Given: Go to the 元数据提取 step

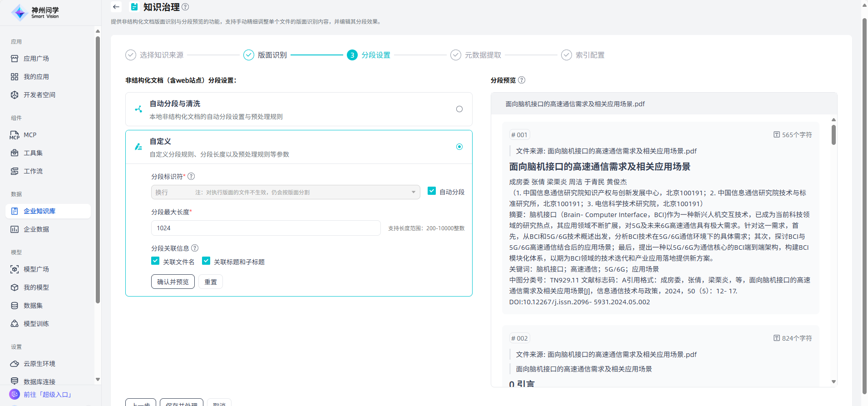Looking at the screenshot, I should [482, 55].
